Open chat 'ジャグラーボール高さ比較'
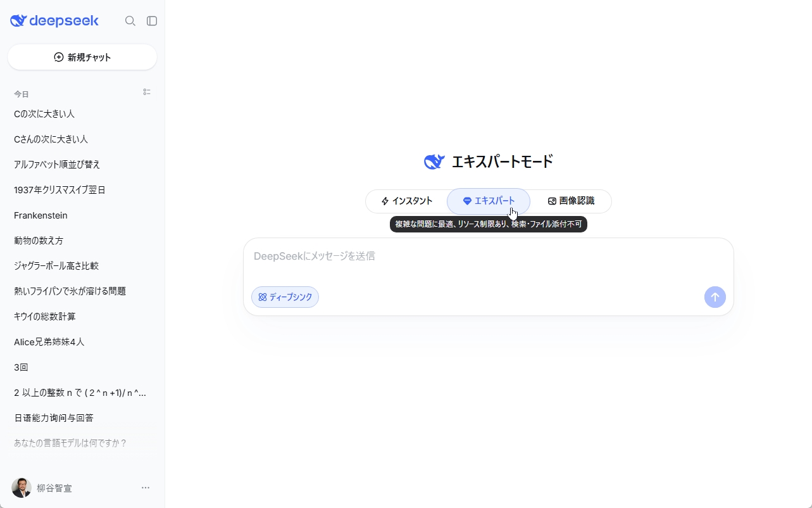Image resolution: width=812 pixels, height=508 pixels. (x=82, y=266)
